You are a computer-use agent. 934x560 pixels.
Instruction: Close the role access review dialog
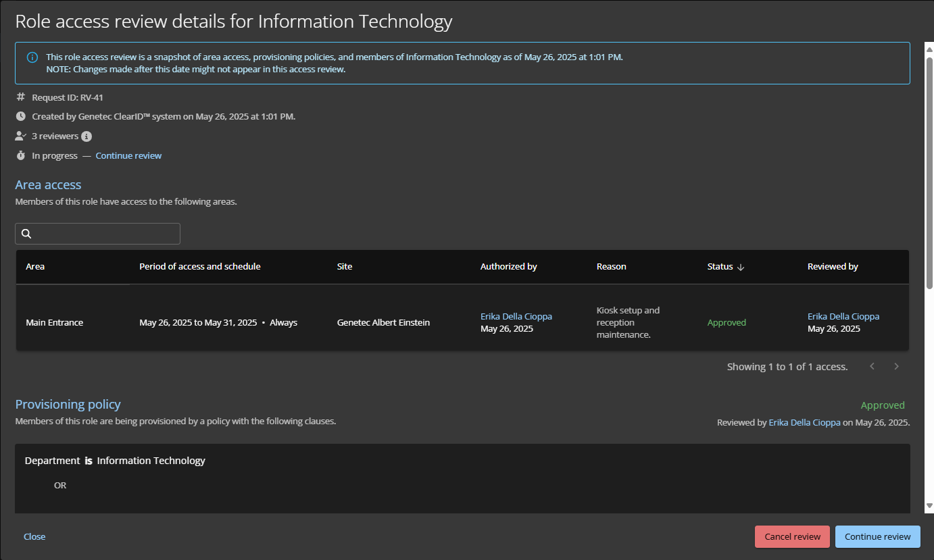[34, 536]
